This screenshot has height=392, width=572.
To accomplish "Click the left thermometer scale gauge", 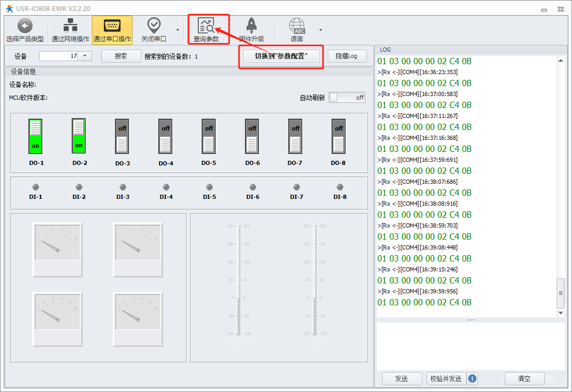I will tap(239, 280).
